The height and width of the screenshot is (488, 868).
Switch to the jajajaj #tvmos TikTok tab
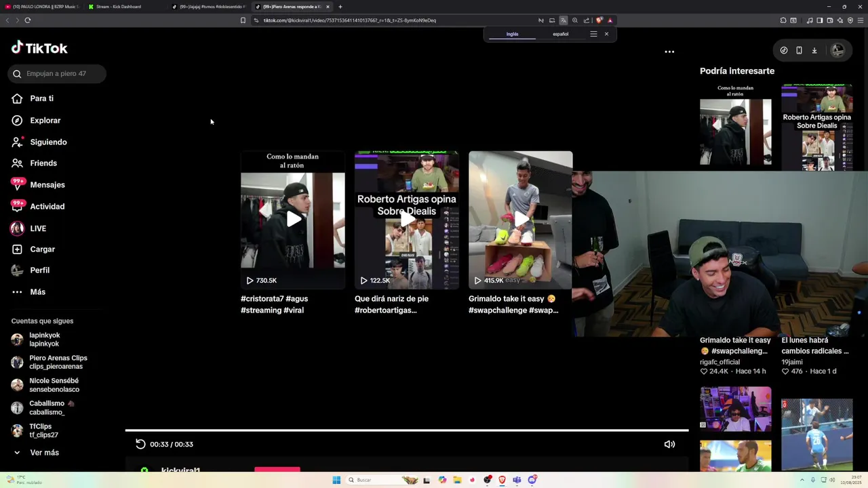[x=209, y=7]
